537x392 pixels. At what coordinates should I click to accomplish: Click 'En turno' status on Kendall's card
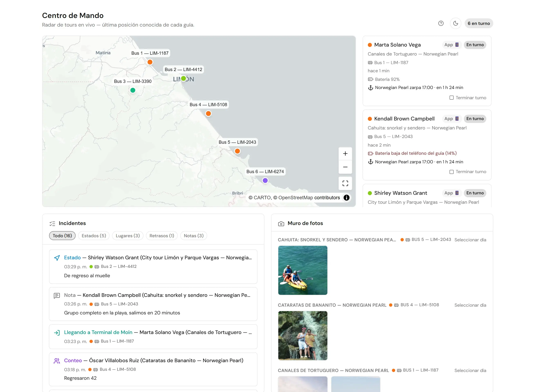coord(475,119)
